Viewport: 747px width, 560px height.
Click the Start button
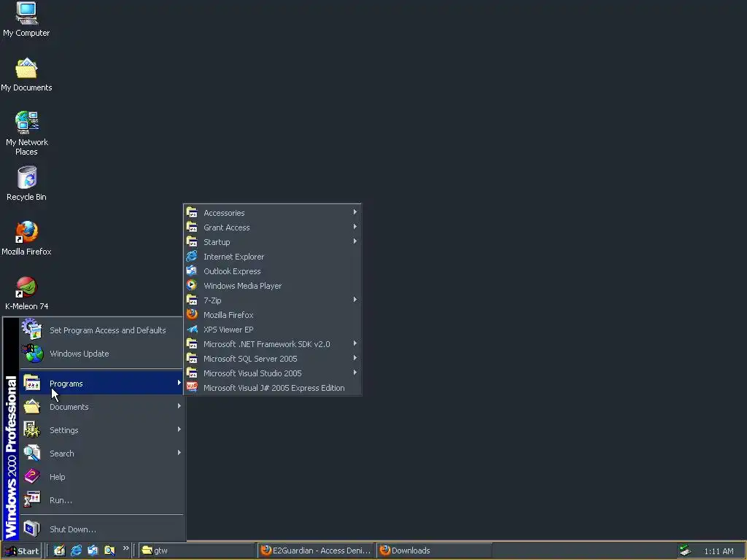point(21,551)
